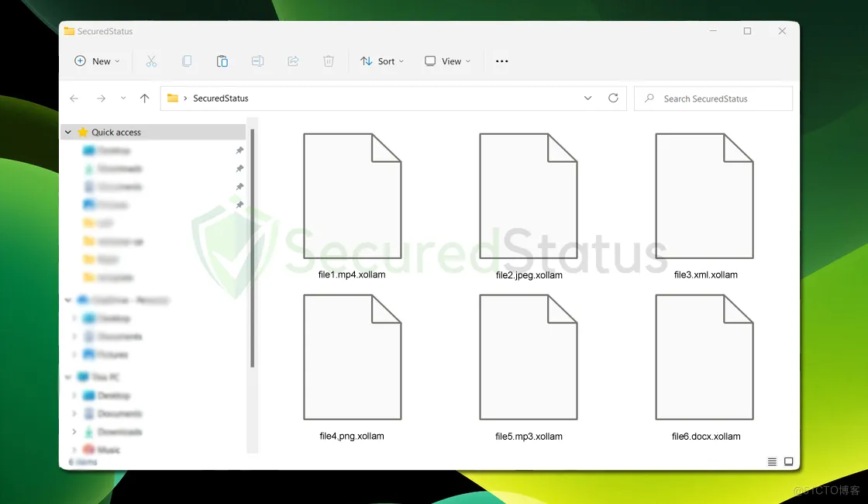Click the Delete trash icon

pos(329,61)
